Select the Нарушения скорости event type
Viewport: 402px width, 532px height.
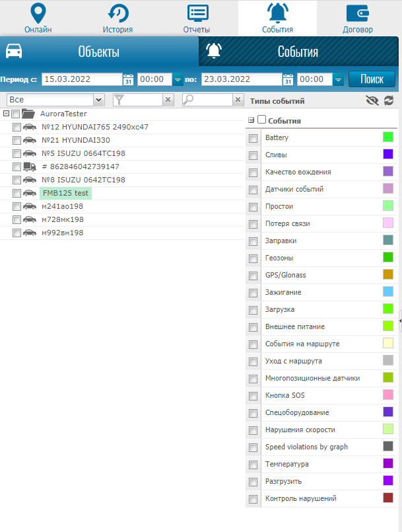(x=300, y=430)
